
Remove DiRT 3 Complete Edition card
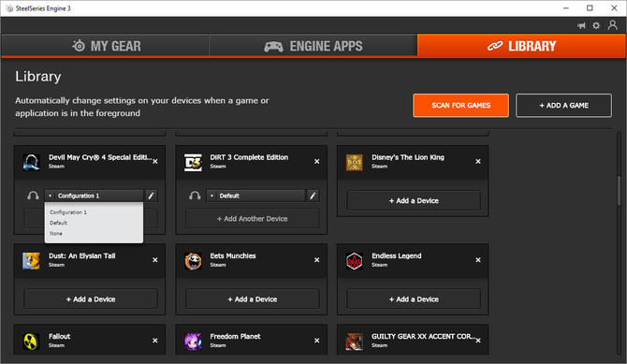[x=316, y=161]
